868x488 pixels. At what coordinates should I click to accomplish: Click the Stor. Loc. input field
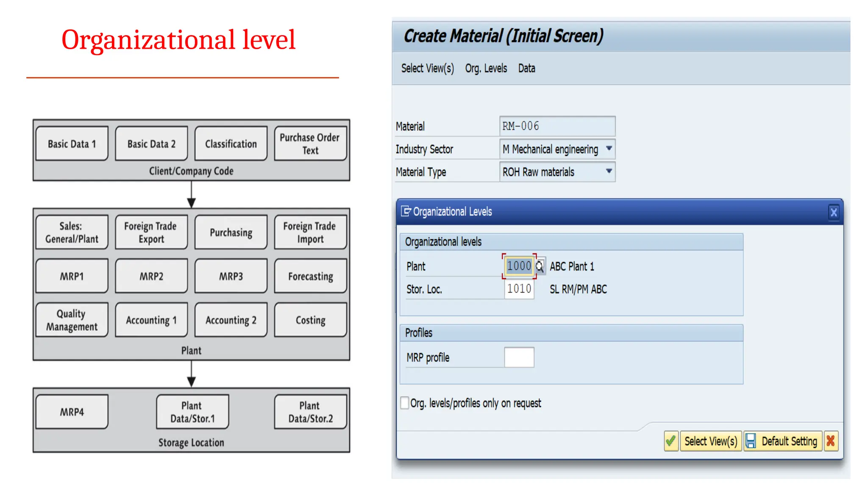[x=519, y=289]
